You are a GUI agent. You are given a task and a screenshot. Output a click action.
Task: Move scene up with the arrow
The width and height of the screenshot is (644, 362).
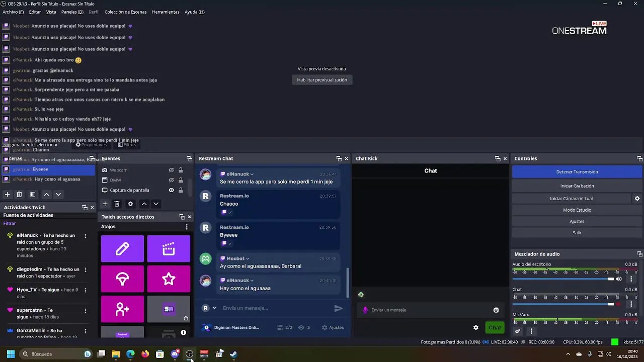click(46, 195)
